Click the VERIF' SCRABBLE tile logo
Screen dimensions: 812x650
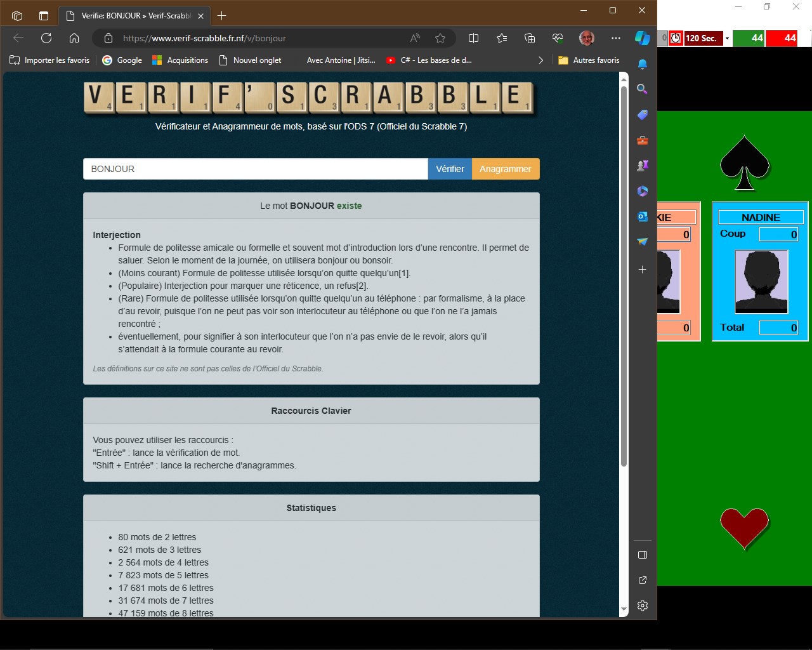310,98
